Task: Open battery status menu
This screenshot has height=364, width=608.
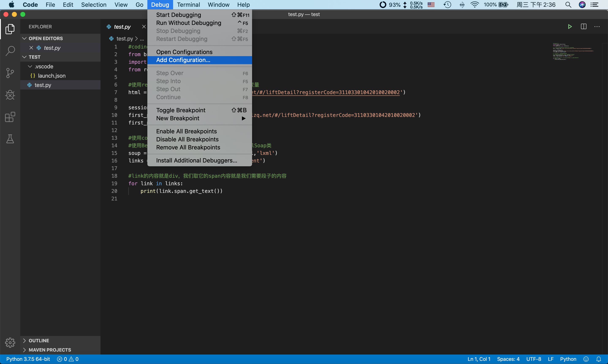Action: 496,5
